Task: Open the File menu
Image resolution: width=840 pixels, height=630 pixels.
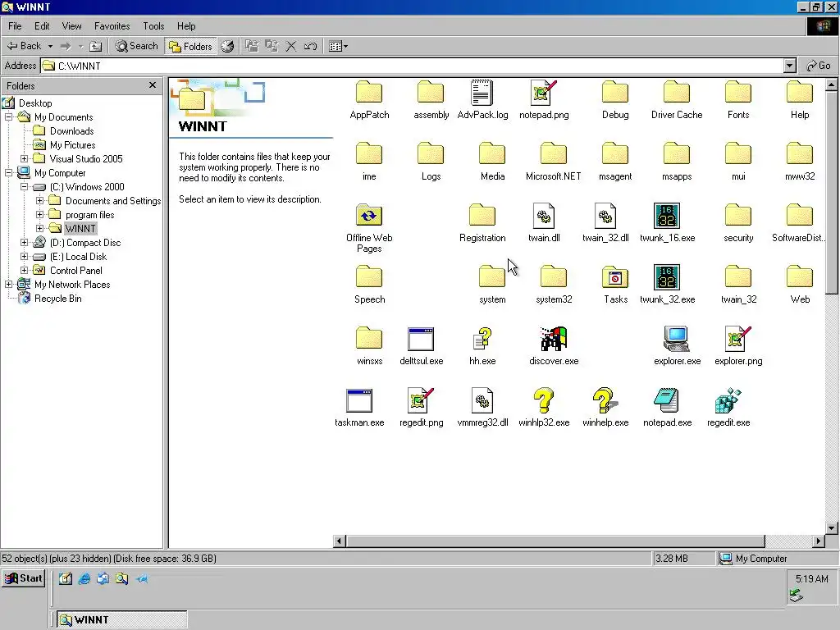Action: tap(15, 25)
